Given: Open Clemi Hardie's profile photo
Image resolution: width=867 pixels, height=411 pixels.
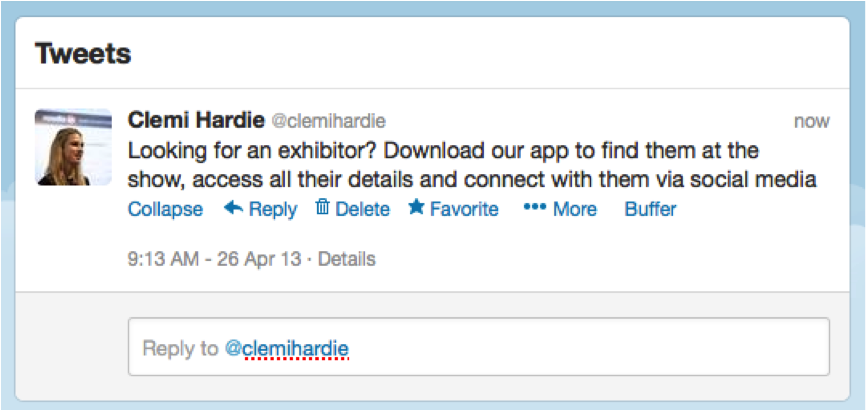Looking at the screenshot, I should 73,147.
